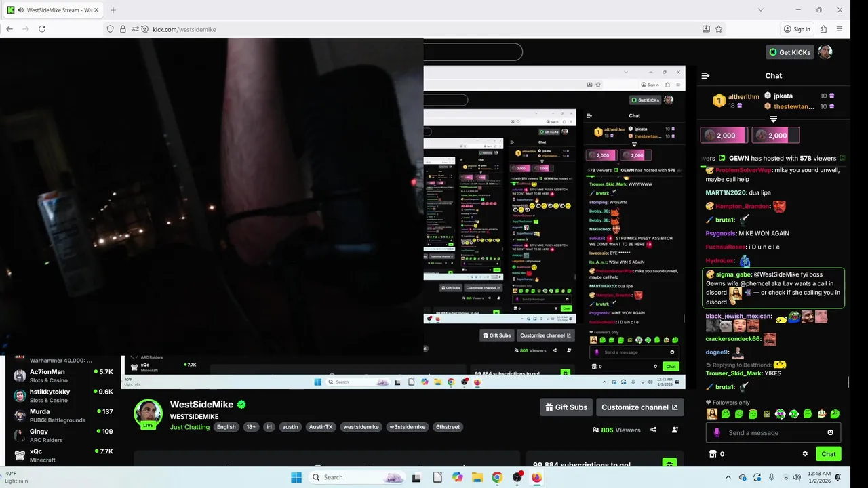Show hidden system tray icons chevron

728,477
